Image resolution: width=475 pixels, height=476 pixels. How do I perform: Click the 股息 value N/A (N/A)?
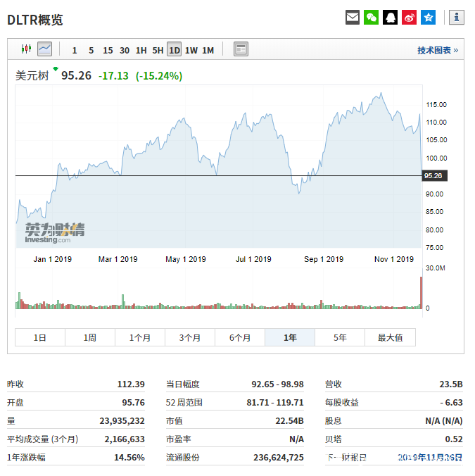point(444,421)
